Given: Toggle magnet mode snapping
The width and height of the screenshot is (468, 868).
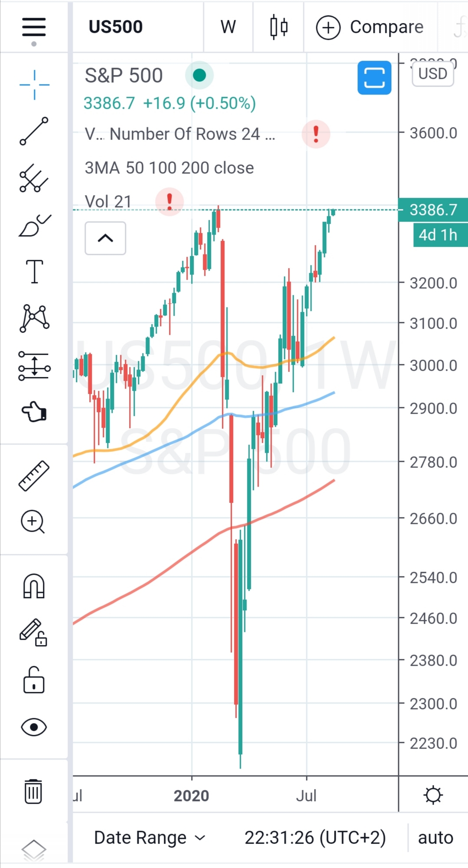Looking at the screenshot, I should pyautogui.click(x=34, y=586).
